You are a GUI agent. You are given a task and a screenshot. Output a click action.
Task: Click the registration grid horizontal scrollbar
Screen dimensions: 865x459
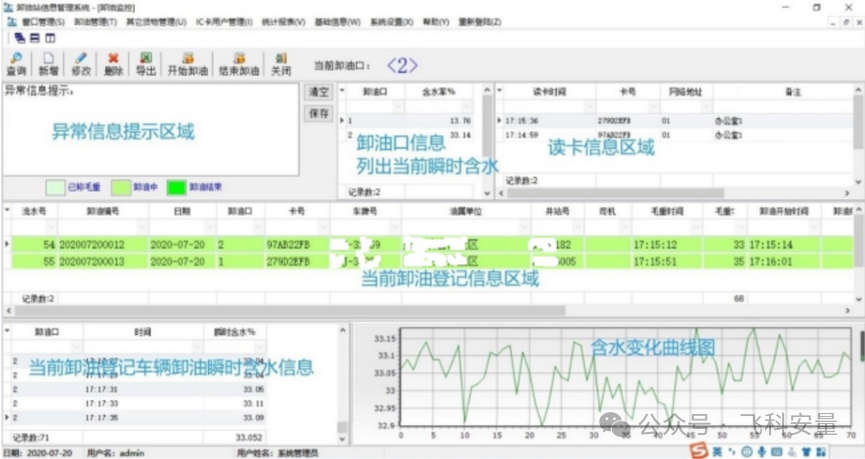[x=290, y=311]
